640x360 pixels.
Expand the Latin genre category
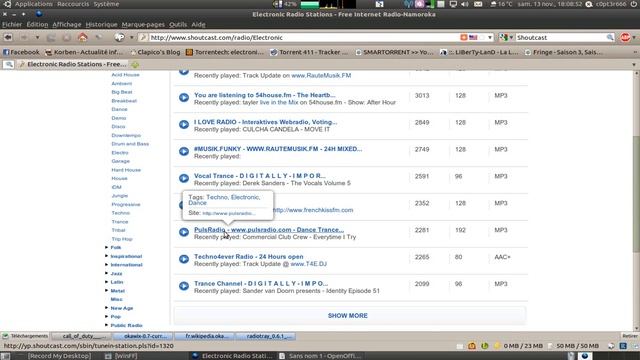coord(106,282)
